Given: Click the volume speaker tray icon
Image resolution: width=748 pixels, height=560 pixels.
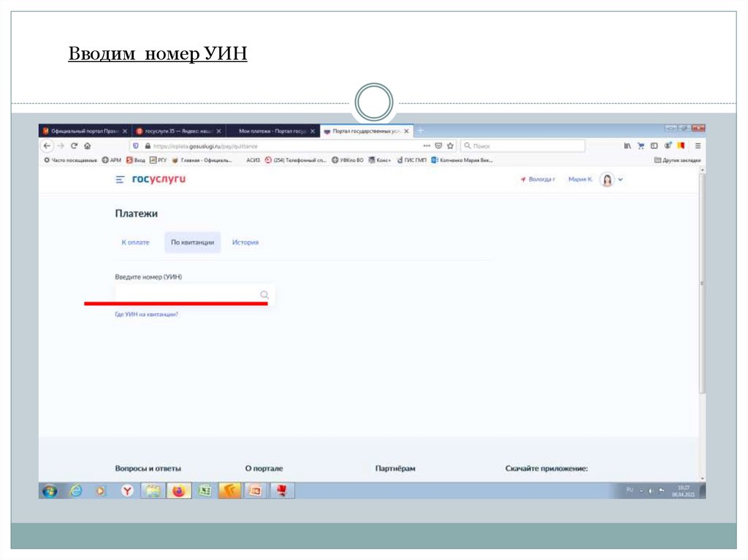Looking at the screenshot, I should point(651,491).
